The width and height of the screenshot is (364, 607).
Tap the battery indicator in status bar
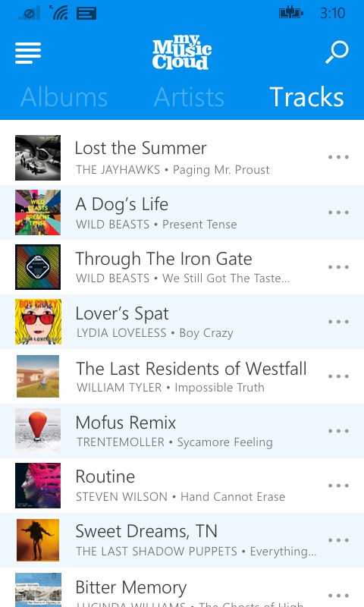coord(291,13)
